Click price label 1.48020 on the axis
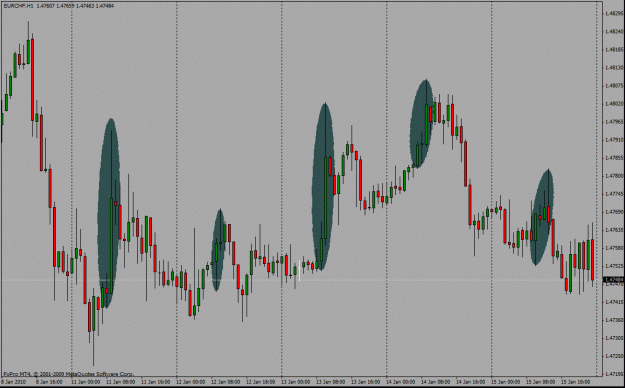The width and height of the screenshot is (625, 388). (614, 104)
